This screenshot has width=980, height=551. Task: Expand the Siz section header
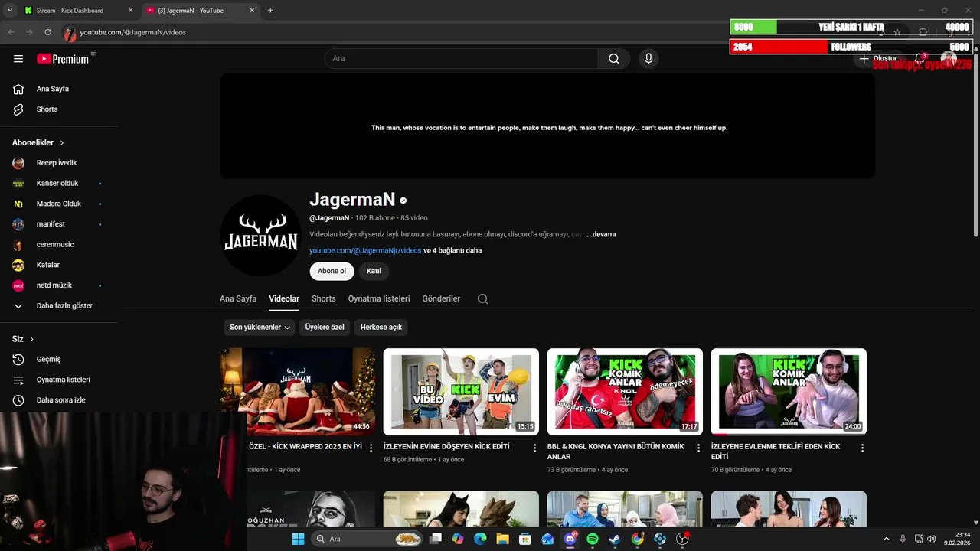click(x=23, y=339)
